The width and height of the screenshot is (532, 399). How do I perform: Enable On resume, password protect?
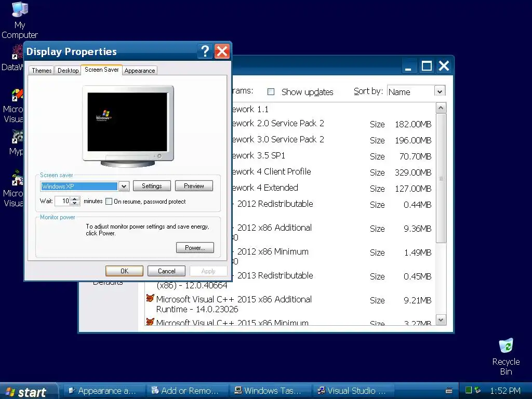109,202
